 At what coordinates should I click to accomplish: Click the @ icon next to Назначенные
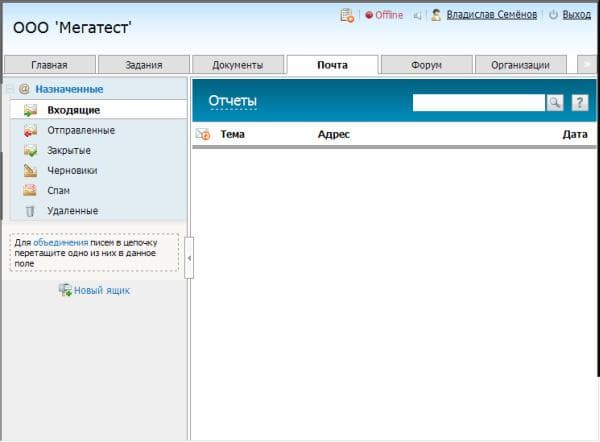click(x=24, y=89)
